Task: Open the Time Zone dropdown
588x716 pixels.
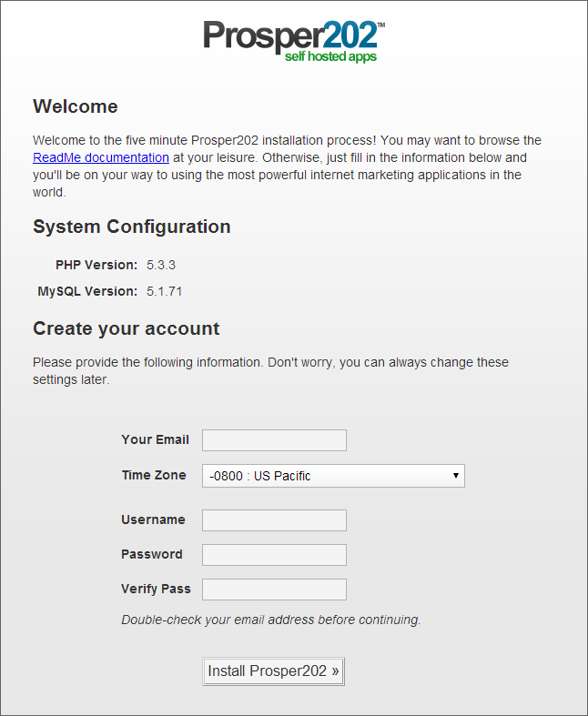Action: (333, 476)
